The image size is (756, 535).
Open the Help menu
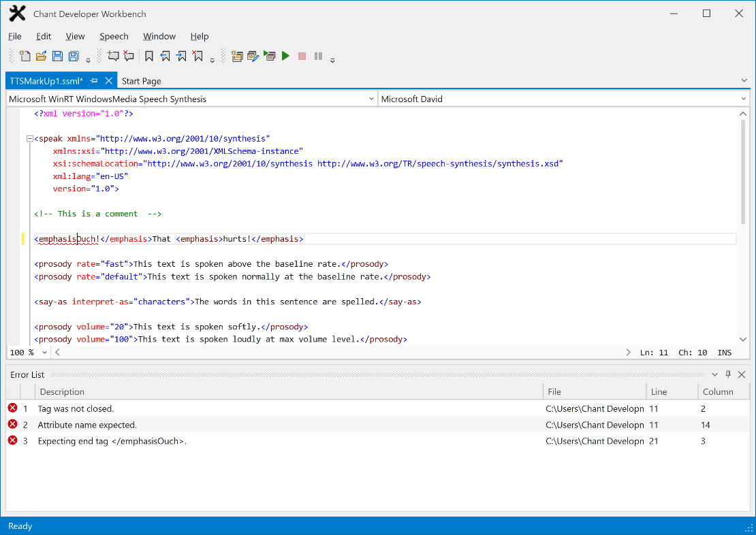199,36
